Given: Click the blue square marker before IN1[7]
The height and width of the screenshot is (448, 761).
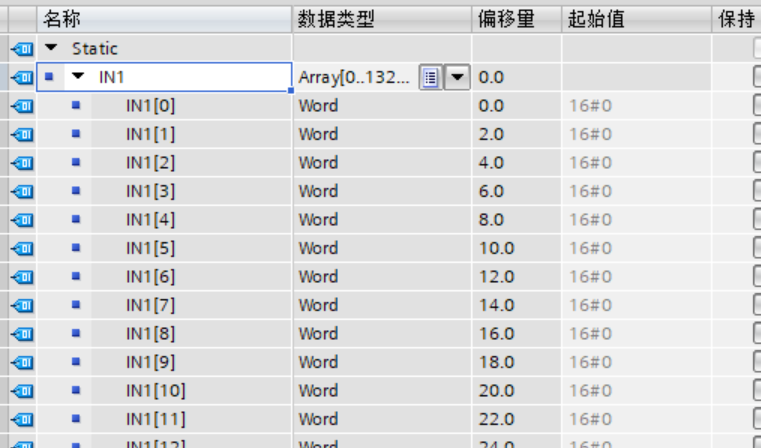Looking at the screenshot, I should [76, 305].
